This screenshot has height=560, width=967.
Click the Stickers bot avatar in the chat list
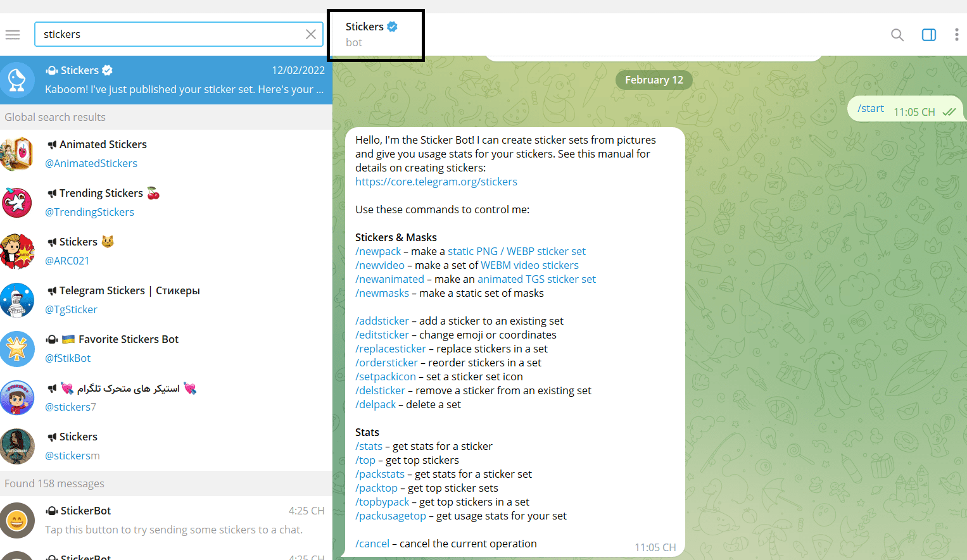pyautogui.click(x=17, y=80)
